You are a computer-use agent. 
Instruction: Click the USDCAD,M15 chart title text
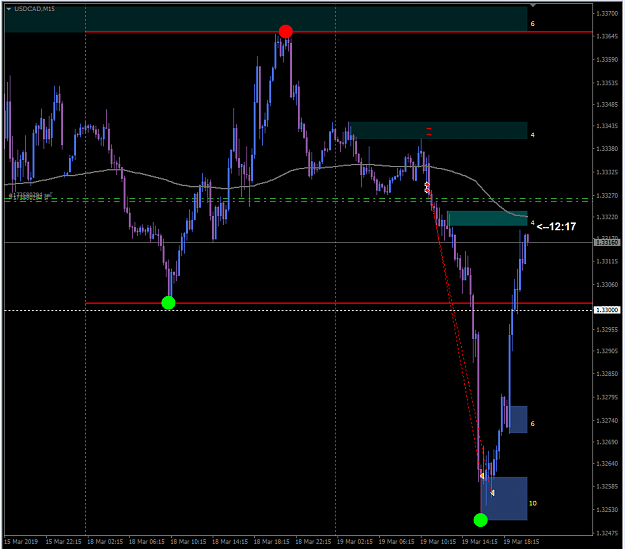click(35, 8)
